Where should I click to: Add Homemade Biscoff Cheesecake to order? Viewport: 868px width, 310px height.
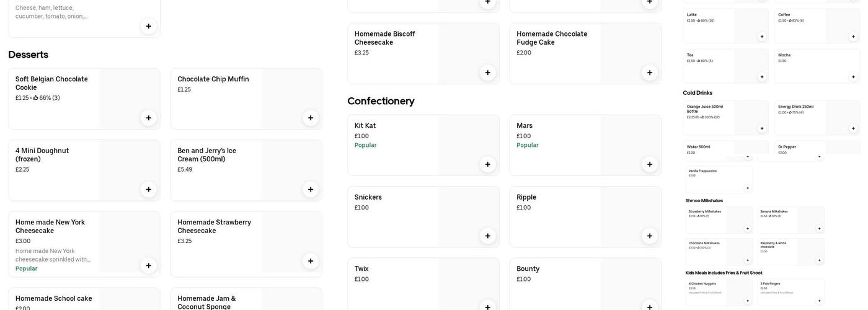(x=487, y=73)
